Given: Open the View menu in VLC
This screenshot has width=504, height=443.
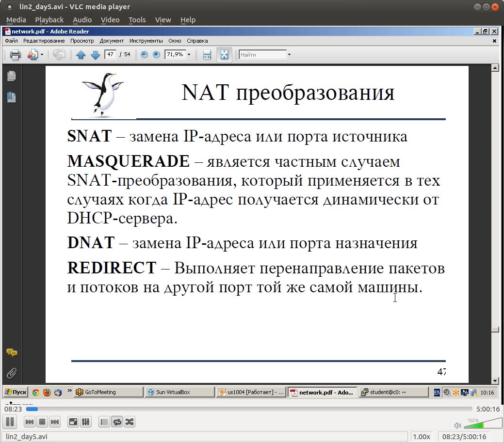Looking at the screenshot, I should pyautogui.click(x=163, y=20).
